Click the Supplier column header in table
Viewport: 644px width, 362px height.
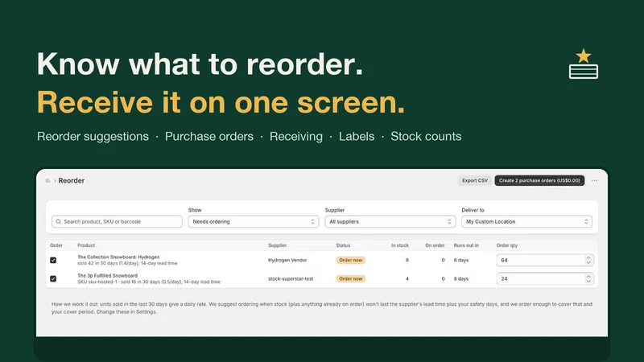(278, 245)
